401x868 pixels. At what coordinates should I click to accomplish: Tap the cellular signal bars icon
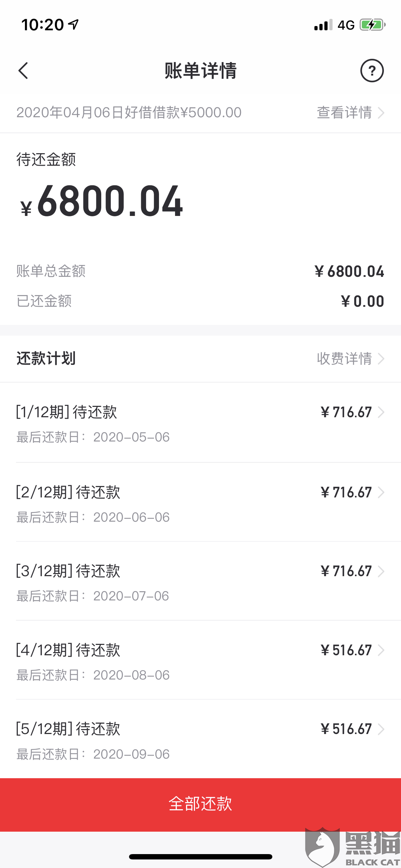[x=323, y=25]
